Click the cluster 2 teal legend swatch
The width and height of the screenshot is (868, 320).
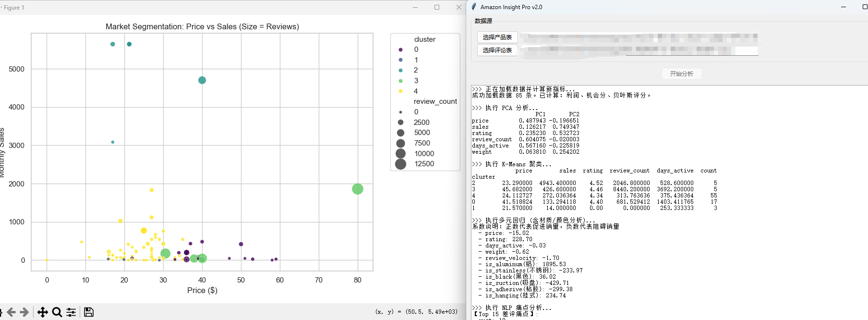(x=400, y=70)
